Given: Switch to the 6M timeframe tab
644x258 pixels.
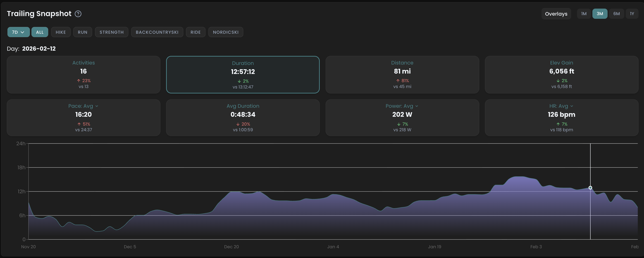Looking at the screenshot, I should coord(616,14).
